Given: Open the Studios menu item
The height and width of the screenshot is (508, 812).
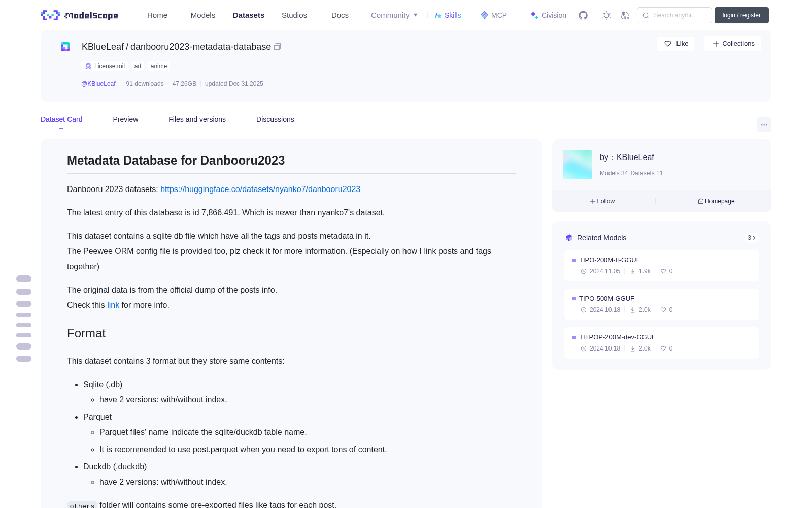Looking at the screenshot, I should [x=294, y=15].
